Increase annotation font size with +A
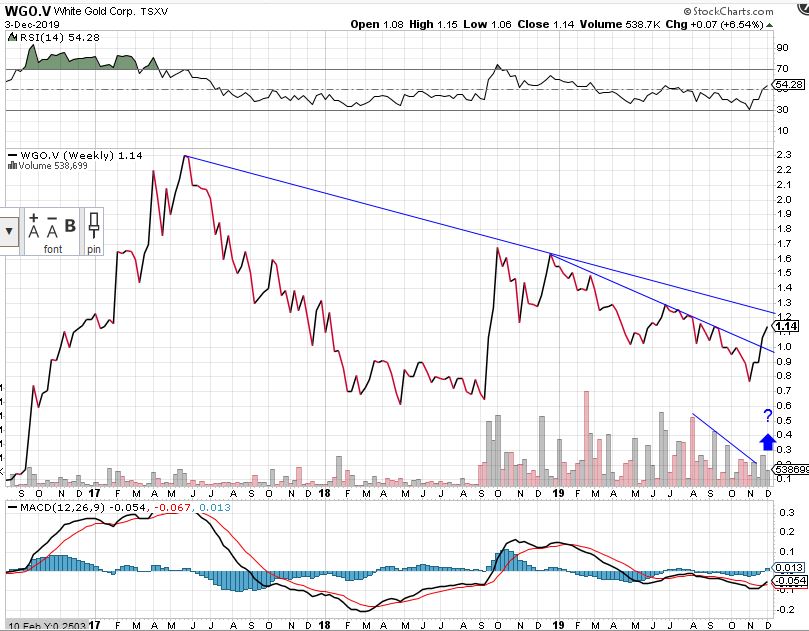The height and width of the screenshot is (631, 809). point(34,226)
